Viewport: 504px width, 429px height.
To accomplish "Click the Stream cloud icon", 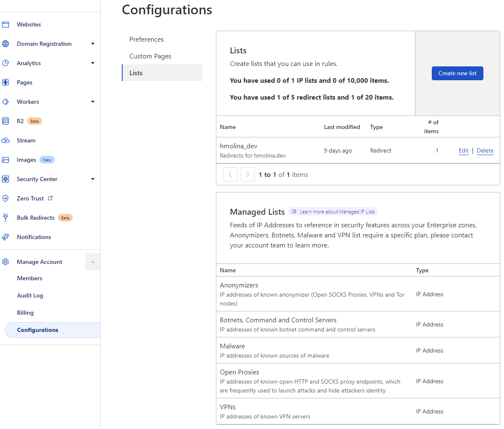I will 5,140.
